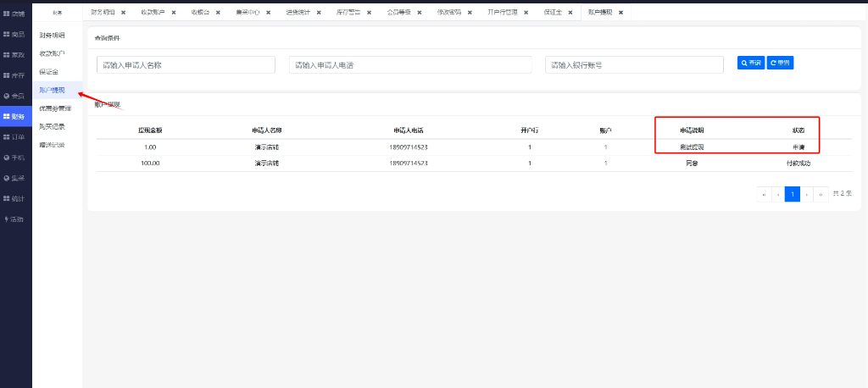The image size is (868, 388).
Task: Open the 商品 module in the sidebar
Action: tap(15, 34)
